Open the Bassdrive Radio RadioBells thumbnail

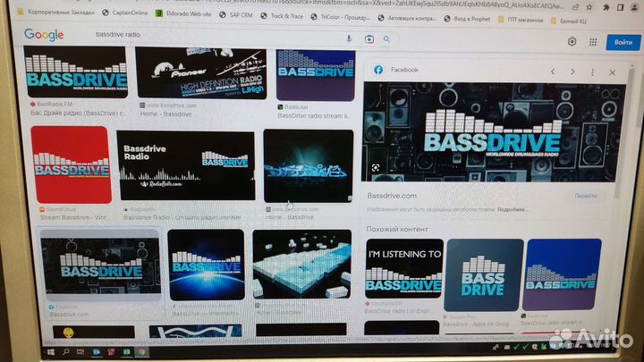click(x=186, y=165)
